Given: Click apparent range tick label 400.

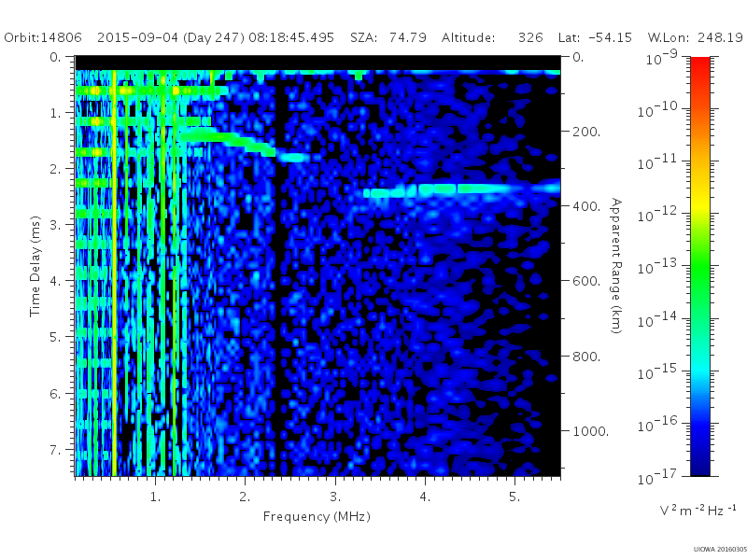Looking at the screenshot, I should point(586,206).
